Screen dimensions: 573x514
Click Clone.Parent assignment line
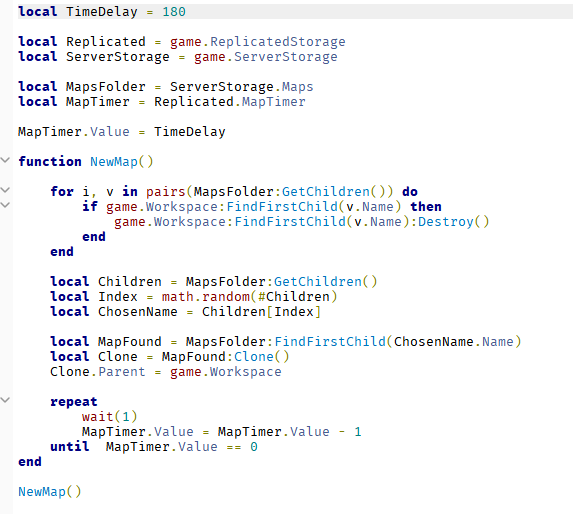coord(166,372)
